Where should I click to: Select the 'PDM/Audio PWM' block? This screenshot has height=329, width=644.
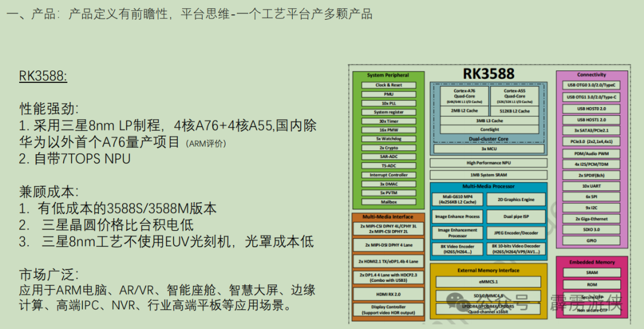coord(592,153)
